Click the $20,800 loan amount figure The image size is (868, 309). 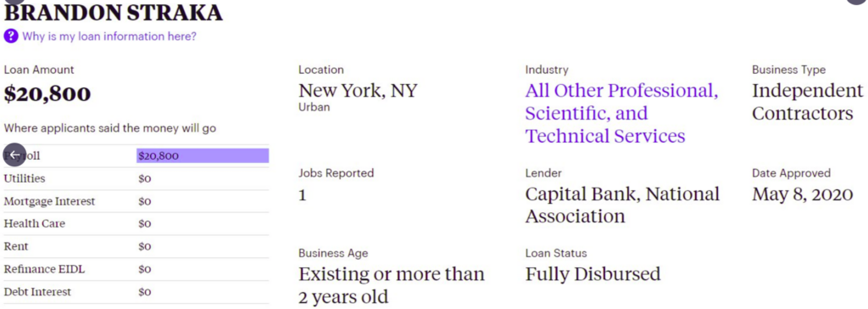point(47,93)
